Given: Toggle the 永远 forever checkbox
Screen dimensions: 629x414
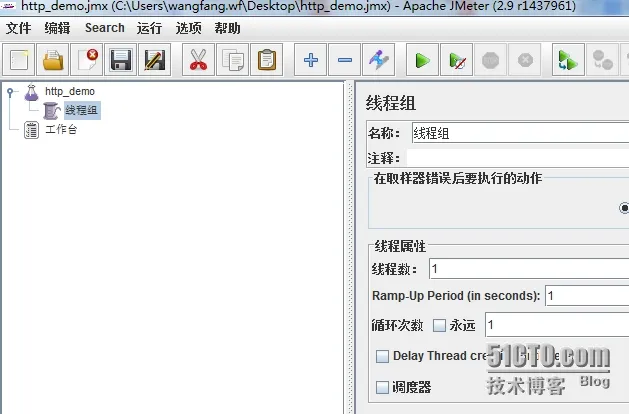Looking at the screenshot, I should coord(439,325).
